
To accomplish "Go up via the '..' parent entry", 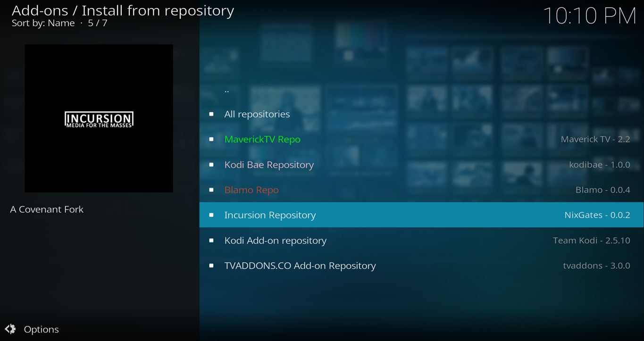I will point(227,90).
